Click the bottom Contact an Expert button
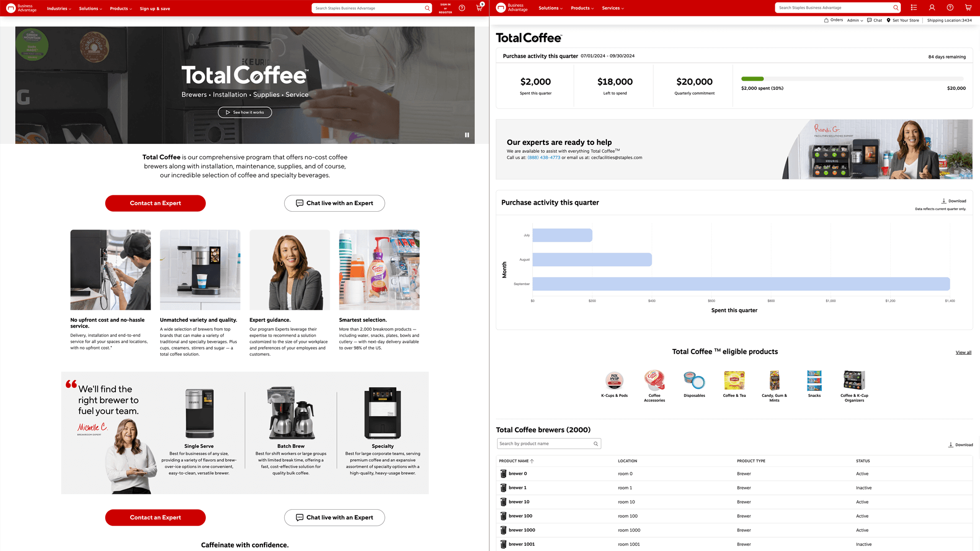The width and height of the screenshot is (980, 551). point(155,517)
